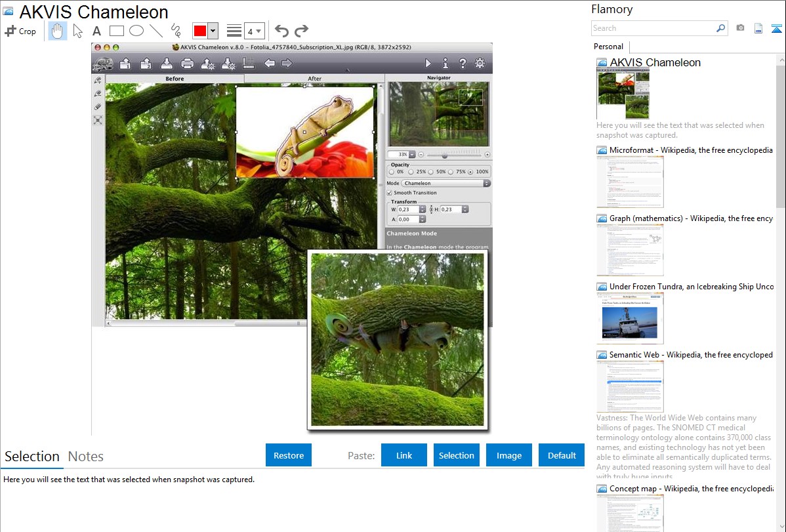The width and height of the screenshot is (786, 532).
Task: Open the Mode Chameleon dropdown
Action: pos(445,184)
